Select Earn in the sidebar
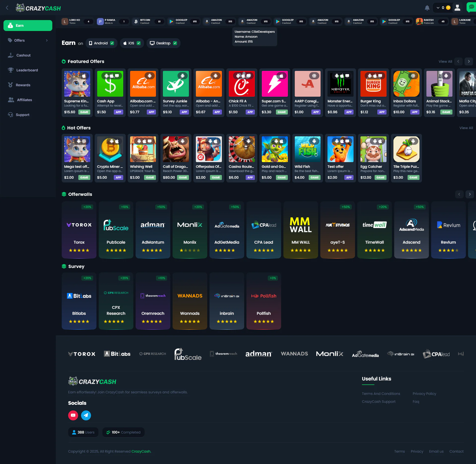Viewport: 476px width, 464px height. point(28,26)
